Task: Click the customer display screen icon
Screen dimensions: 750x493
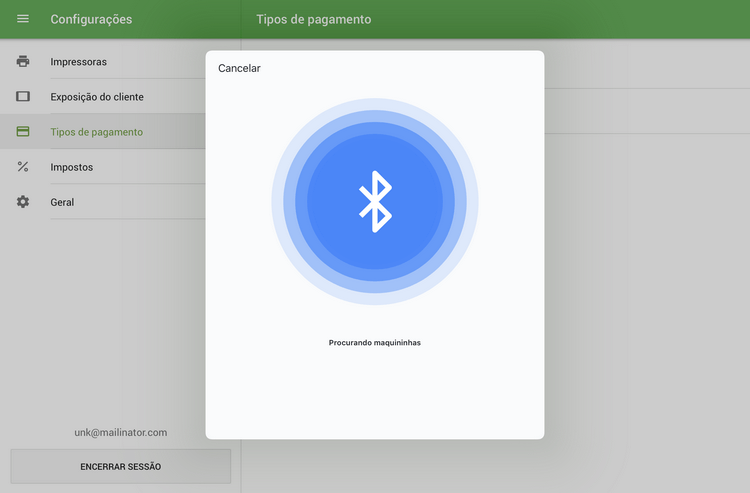Action: click(x=23, y=97)
